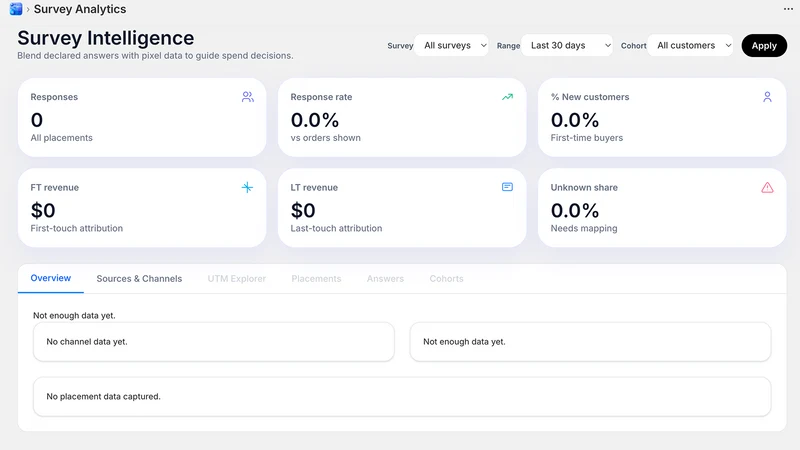The image size is (800, 450).
Task: Switch to the Overview tab
Action: pos(51,278)
